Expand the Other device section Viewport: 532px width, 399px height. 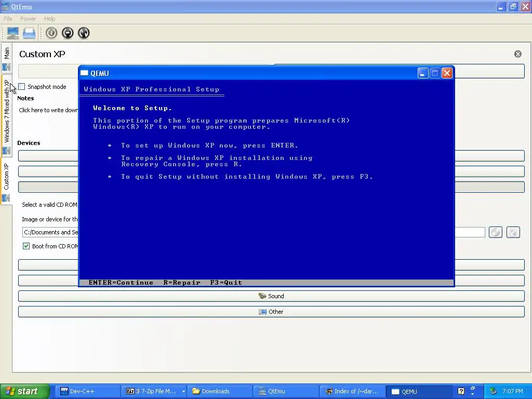(271, 312)
